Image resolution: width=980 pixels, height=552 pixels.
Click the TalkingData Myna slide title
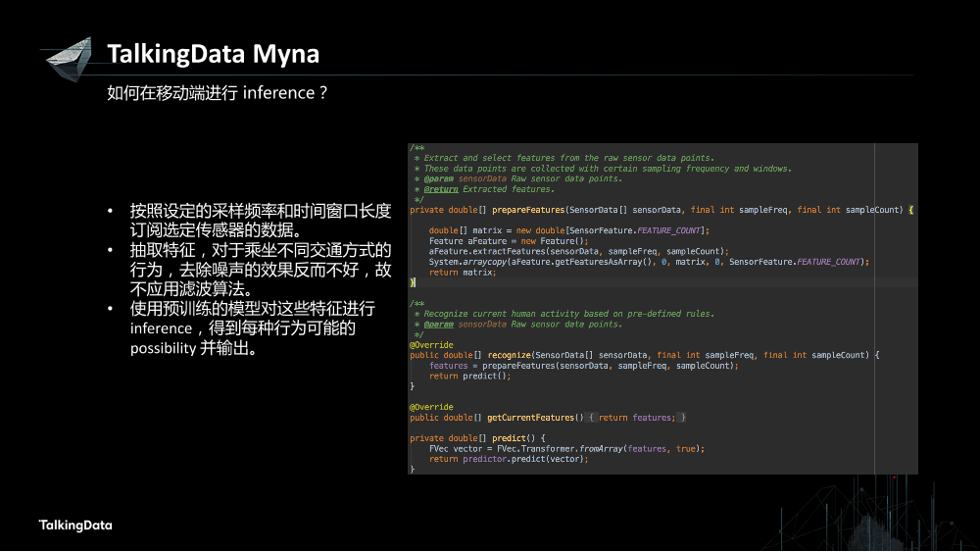pos(213,54)
